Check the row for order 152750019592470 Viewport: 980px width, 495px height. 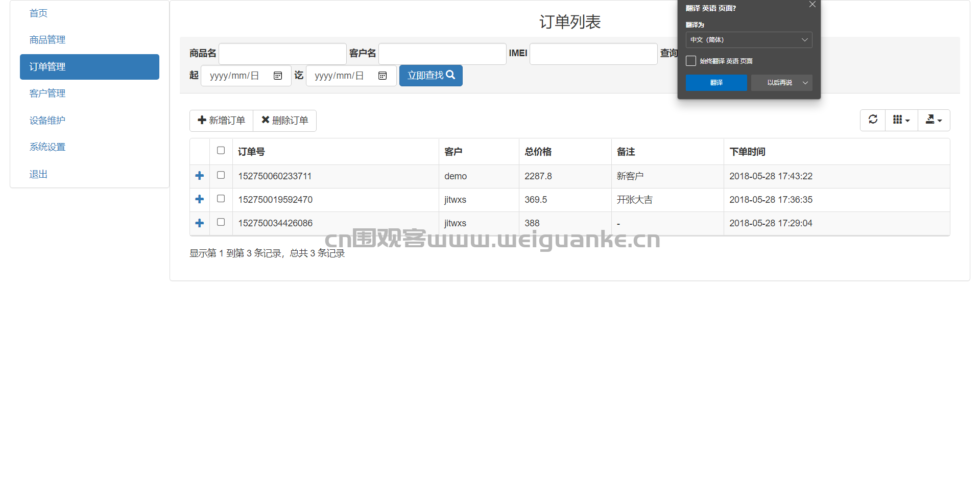[x=221, y=198]
